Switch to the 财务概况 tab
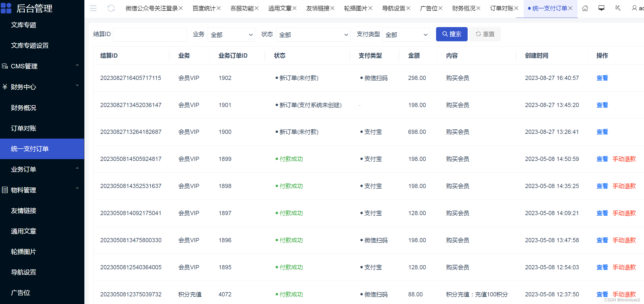 coord(464,8)
